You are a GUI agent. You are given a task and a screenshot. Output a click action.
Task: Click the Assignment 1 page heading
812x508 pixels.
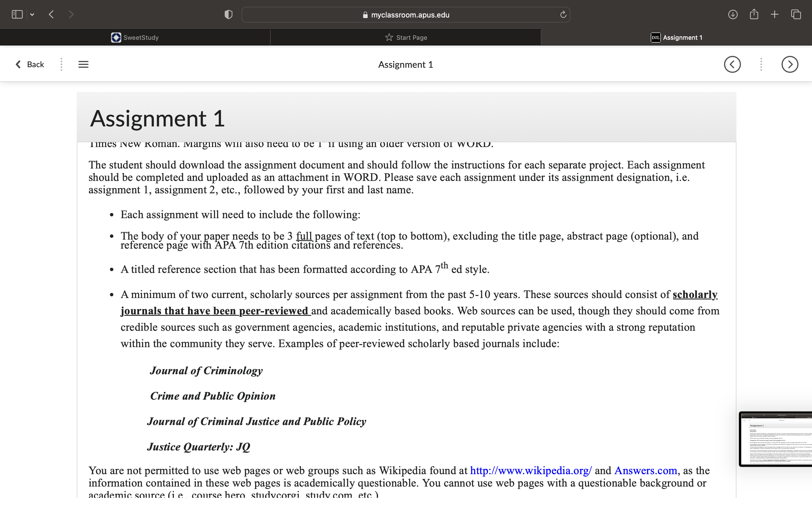coord(157,118)
